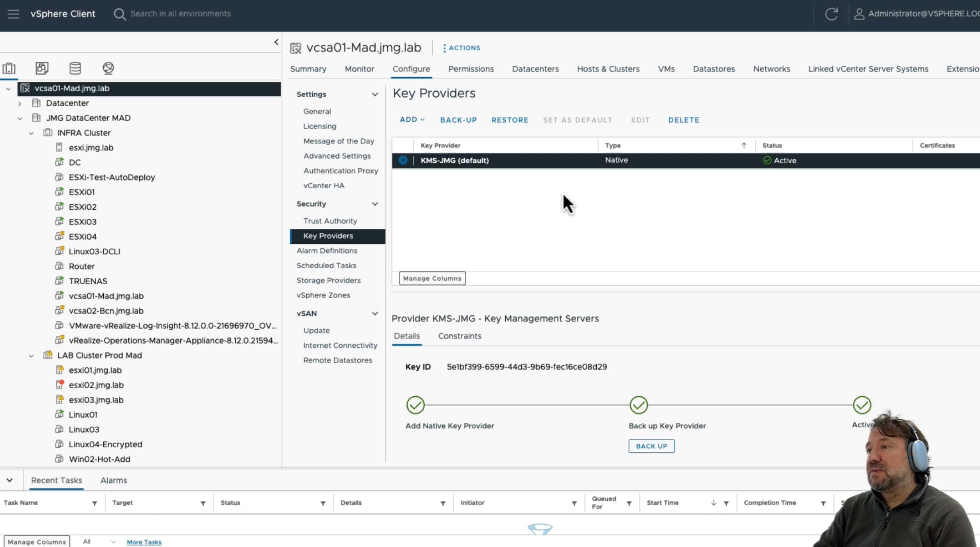Expand the Datacenter tree node
This screenshot has width=980, height=547.
click(20, 104)
